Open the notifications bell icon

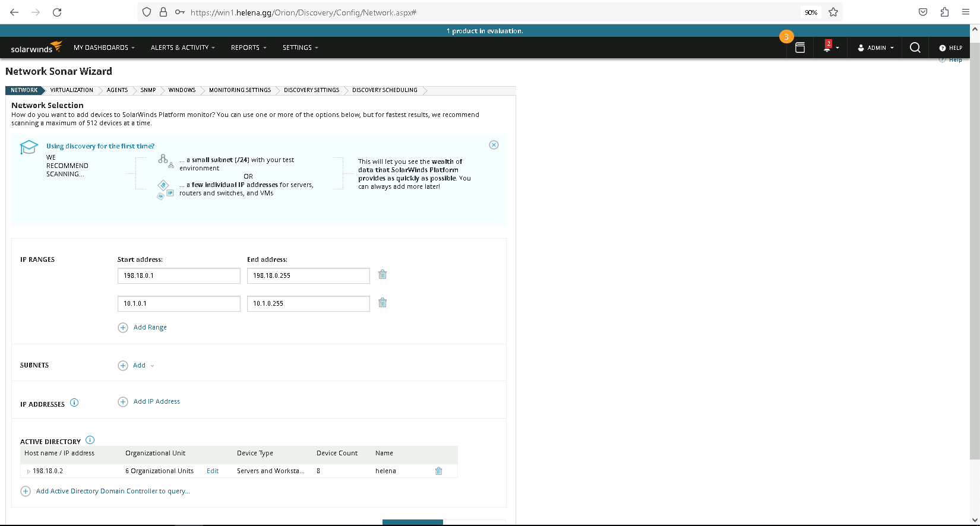(x=827, y=47)
